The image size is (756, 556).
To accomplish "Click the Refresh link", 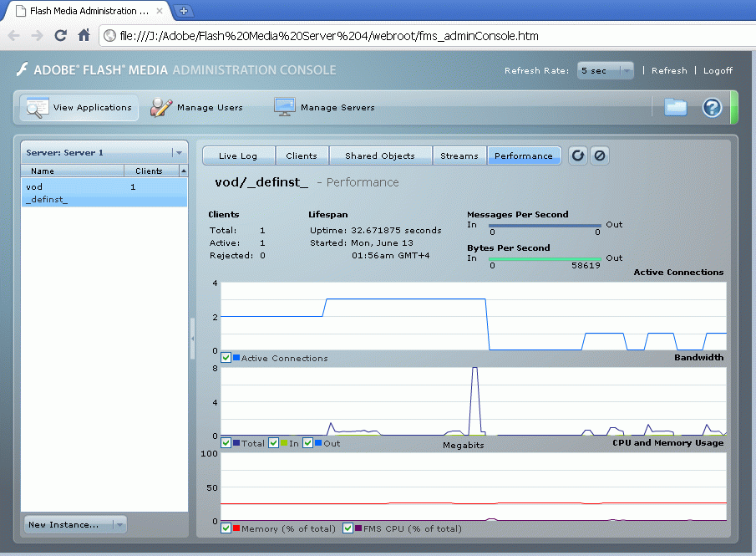I will [669, 70].
